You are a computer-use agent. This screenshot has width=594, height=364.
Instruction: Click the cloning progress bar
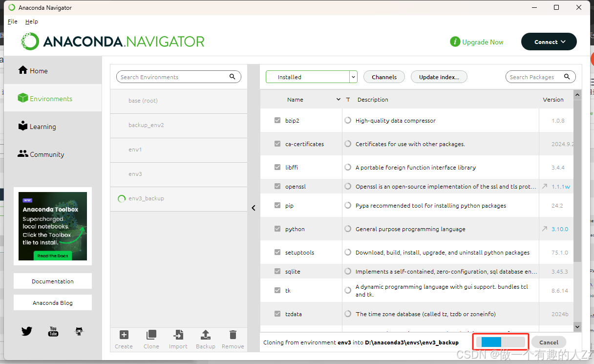point(500,342)
